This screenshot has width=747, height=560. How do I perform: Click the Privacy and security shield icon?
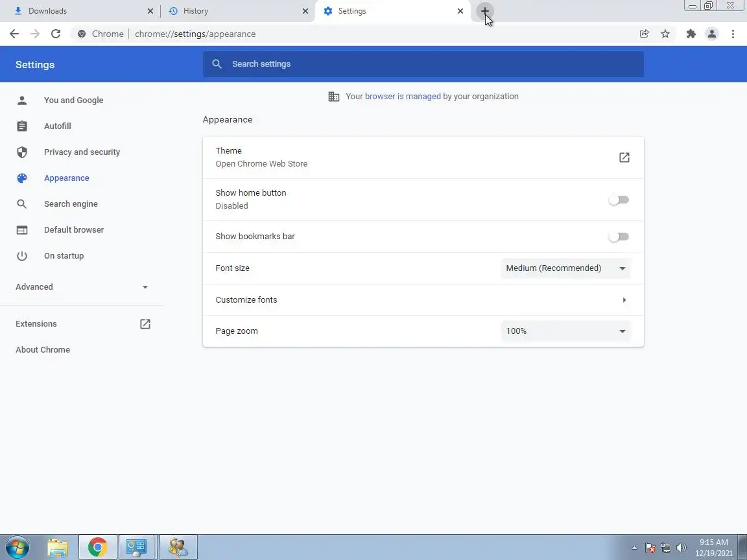coord(22,152)
